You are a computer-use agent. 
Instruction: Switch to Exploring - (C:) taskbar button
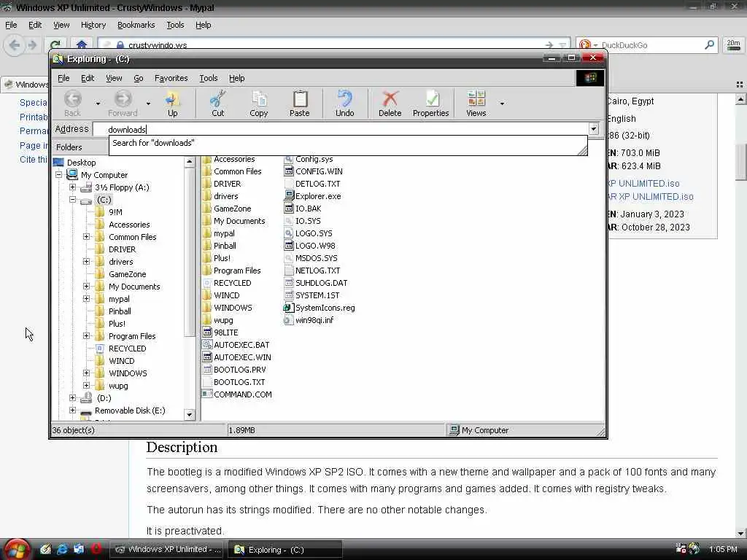coord(285,550)
